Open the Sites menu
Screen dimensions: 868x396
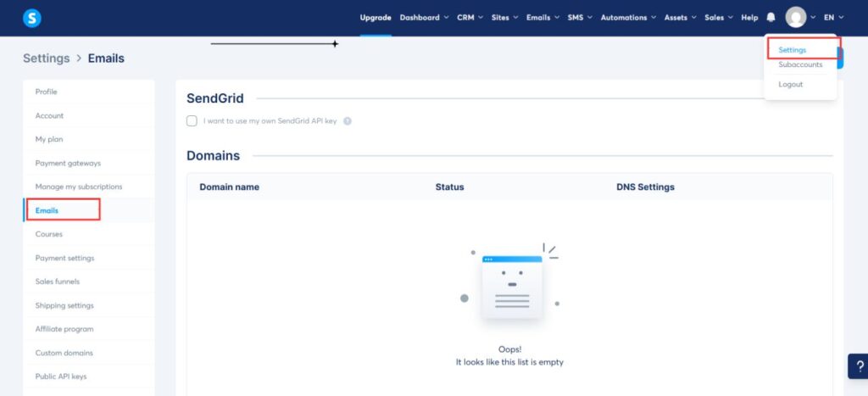click(x=504, y=18)
